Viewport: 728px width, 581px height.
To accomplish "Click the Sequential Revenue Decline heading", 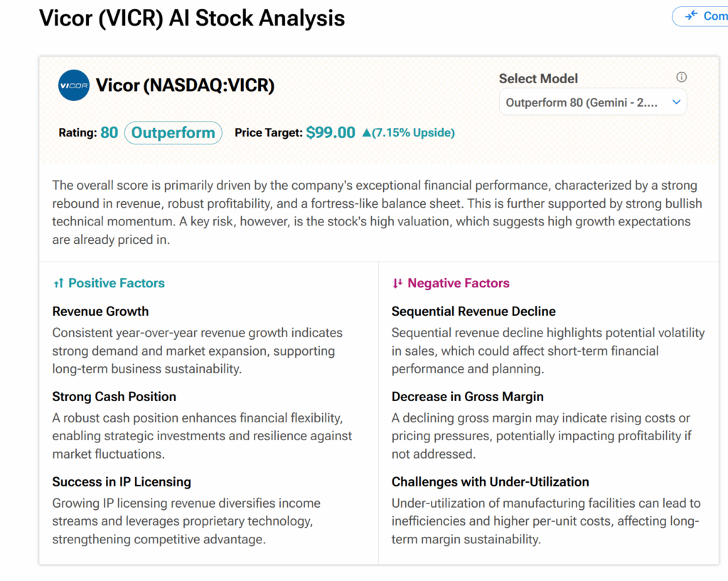I will click(x=473, y=311).
